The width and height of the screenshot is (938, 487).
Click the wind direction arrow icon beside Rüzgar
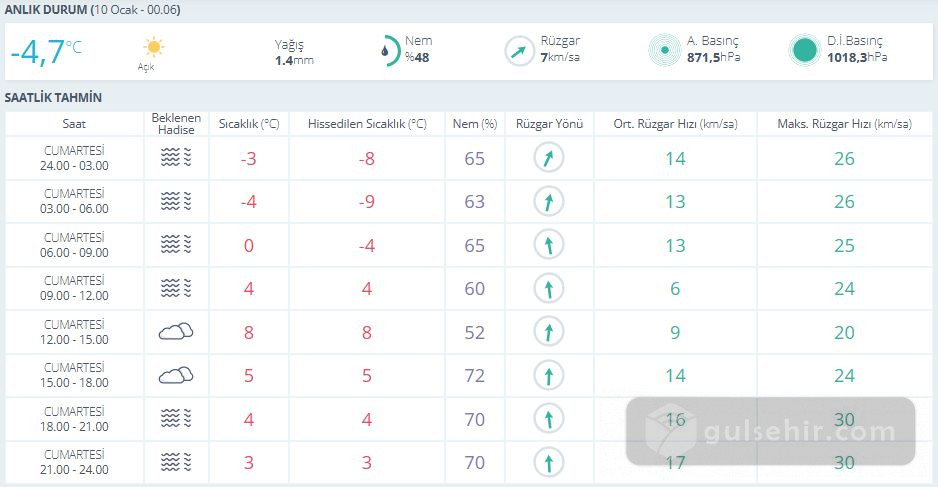coord(519,51)
